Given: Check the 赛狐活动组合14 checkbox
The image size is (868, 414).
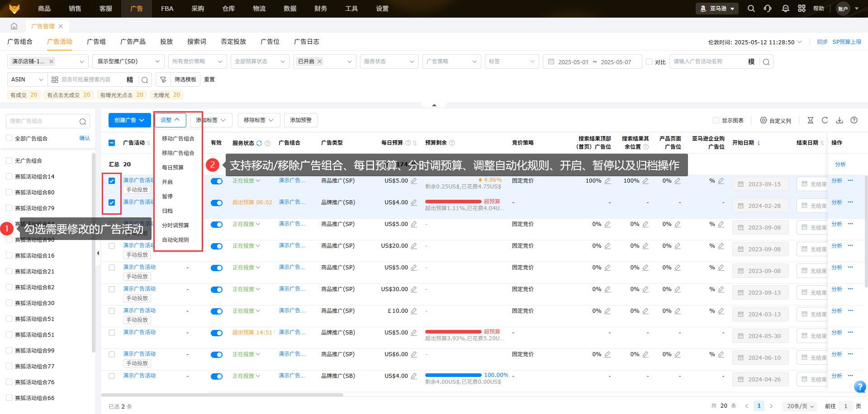Looking at the screenshot, I should click(x=9, y=176).
